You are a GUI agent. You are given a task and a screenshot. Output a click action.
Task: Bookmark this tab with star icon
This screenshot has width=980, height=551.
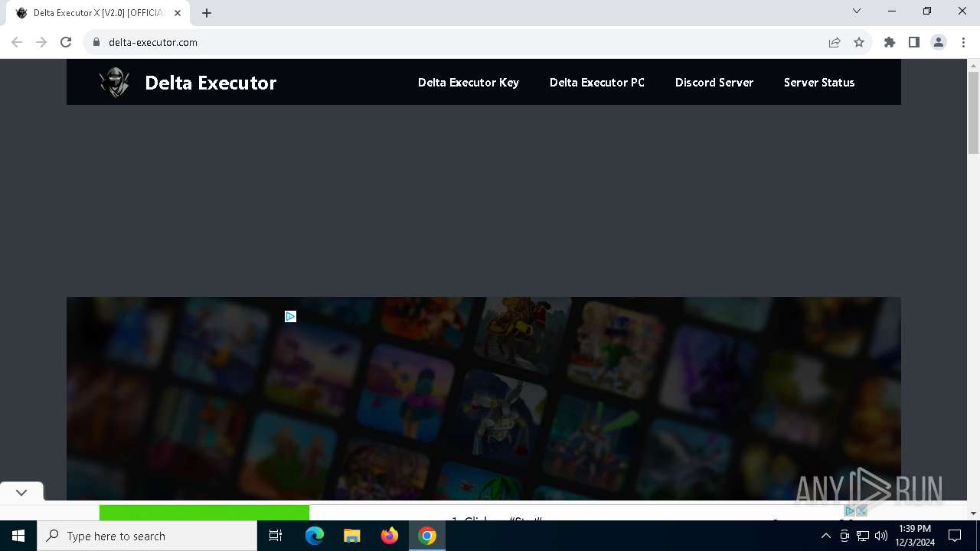pos(859,42)
